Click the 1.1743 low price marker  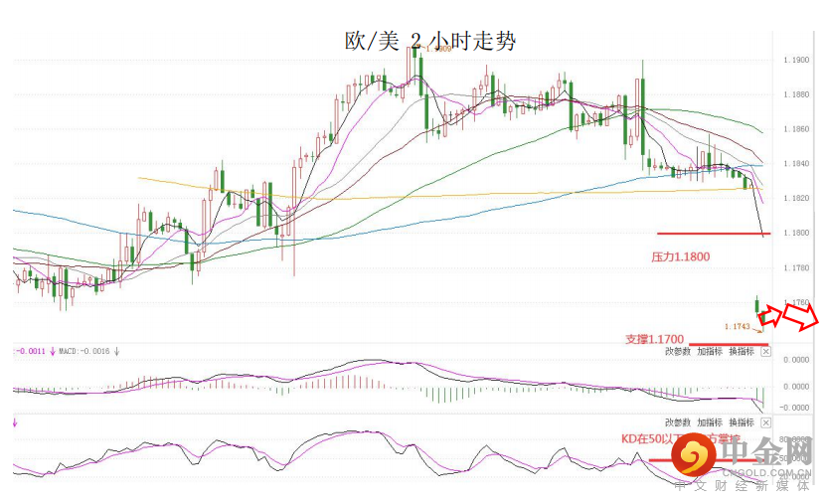tap(738, 327)
